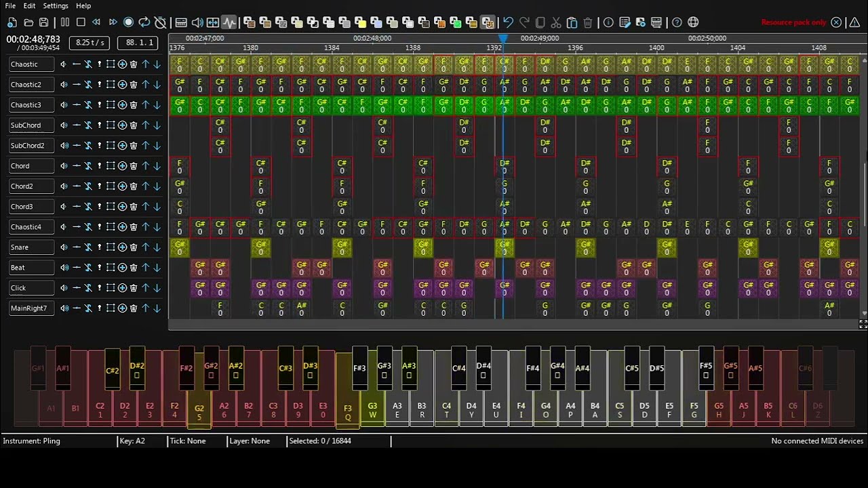The image size is (868, 488).
Task: Open the Settings menu
Action: pos(56,5)
